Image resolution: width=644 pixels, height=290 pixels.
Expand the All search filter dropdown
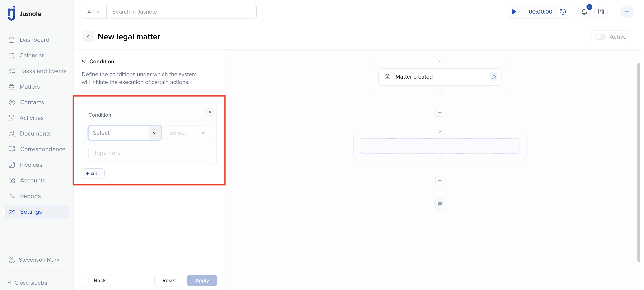click(94, 12)
